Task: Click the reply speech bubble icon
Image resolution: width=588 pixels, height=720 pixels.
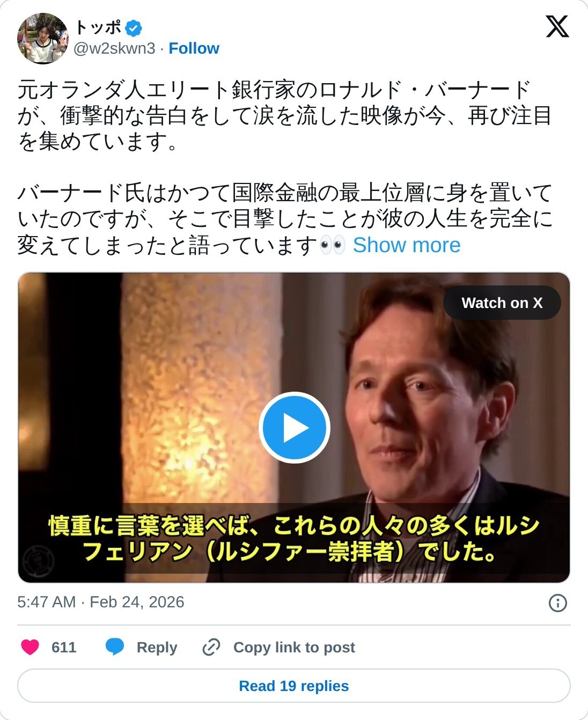Action: pyautogui.click(x=115, y=647)
